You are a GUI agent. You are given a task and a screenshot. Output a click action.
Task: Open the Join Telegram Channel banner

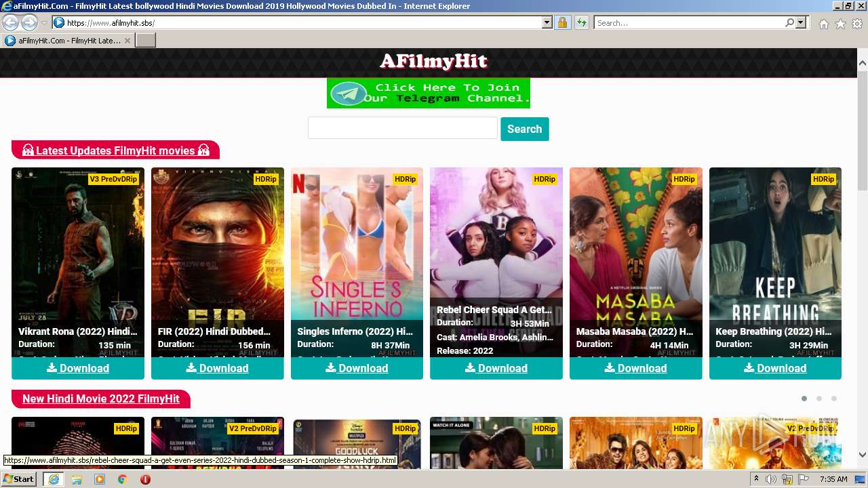click(429, 93)
